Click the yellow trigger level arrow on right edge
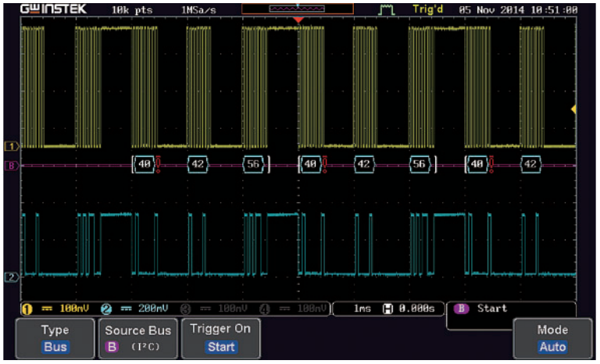Image resolution: width=600 pixels, height=364 pixels. click(x=573, y=109)
